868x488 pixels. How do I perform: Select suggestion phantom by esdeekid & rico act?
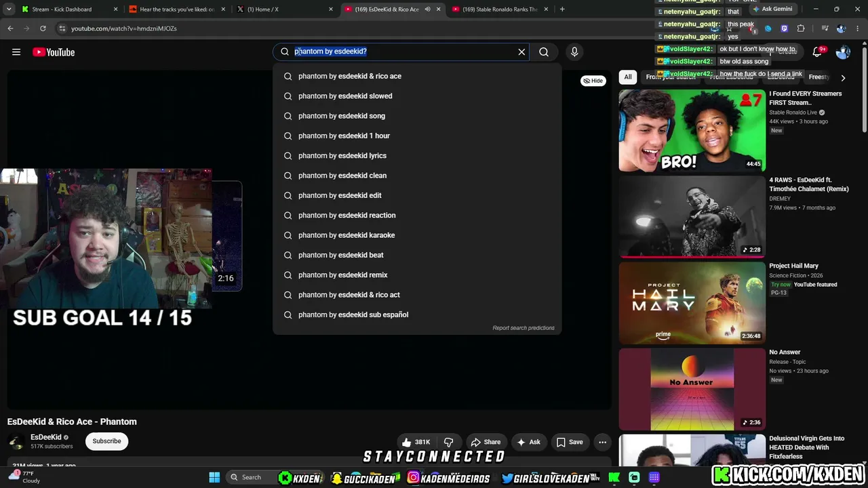click(417, 295)
